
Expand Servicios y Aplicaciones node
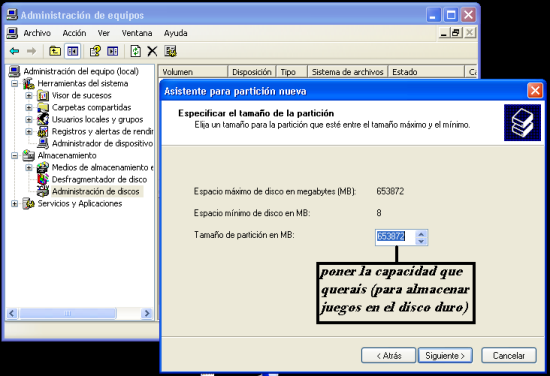coord(14,203)
